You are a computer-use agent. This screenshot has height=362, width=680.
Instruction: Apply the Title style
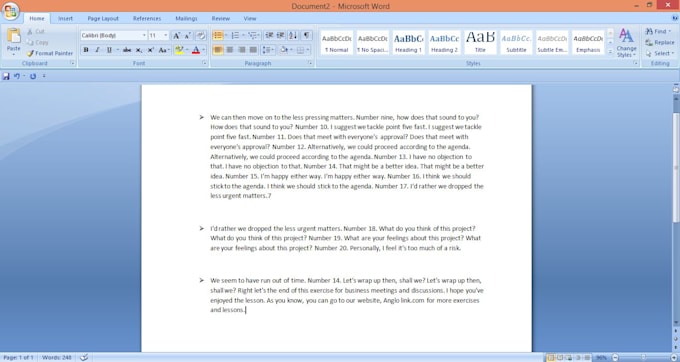click(x=480, y=42)
